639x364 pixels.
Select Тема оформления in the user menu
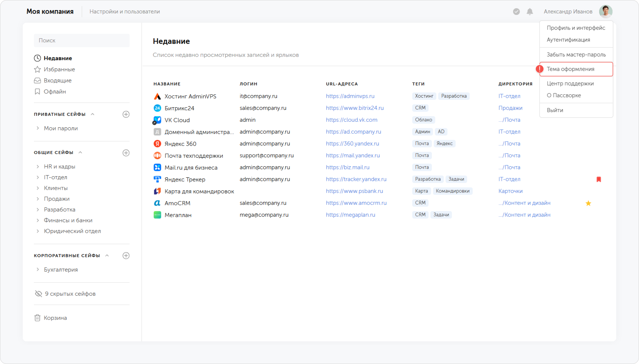(576, 69)
